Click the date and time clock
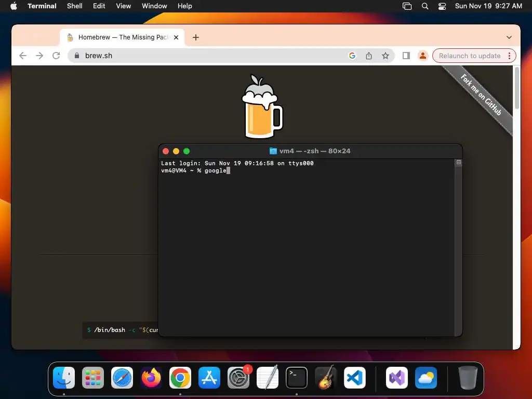 click(x=488, y=6)
